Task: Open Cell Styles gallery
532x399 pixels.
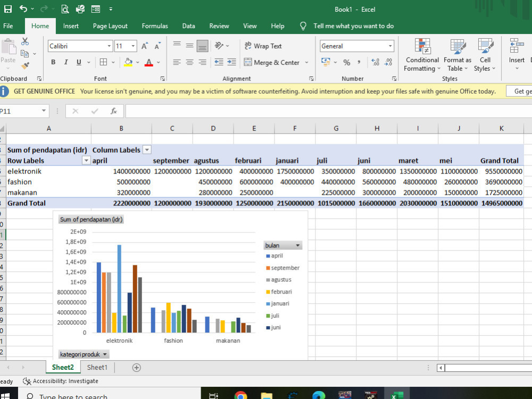Action: [x=485, y=55]
